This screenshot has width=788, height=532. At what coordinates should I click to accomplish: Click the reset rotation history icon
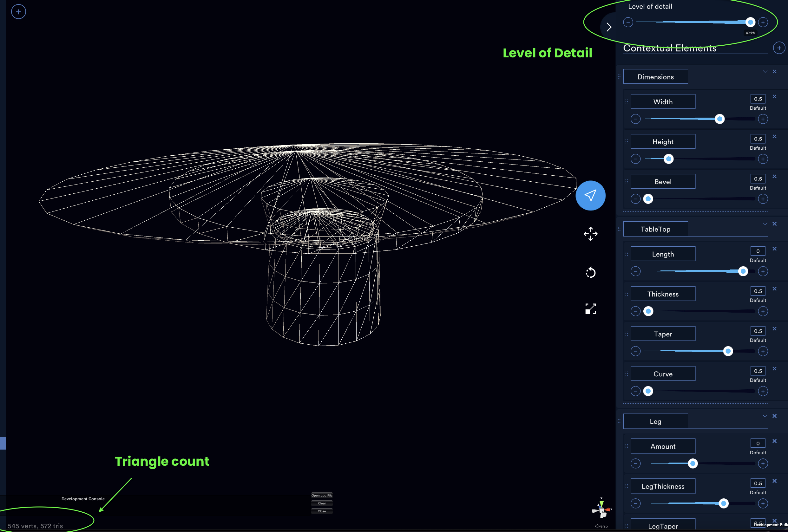click(x=590, y=273)
